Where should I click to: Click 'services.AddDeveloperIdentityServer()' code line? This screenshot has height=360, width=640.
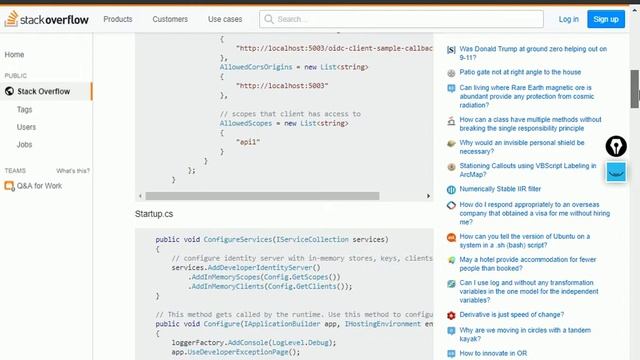click(x=246, y=268)
